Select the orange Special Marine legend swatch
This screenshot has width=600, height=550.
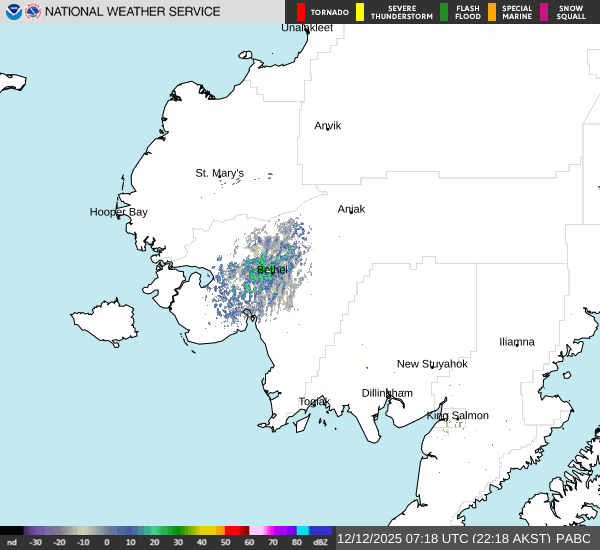491,12
